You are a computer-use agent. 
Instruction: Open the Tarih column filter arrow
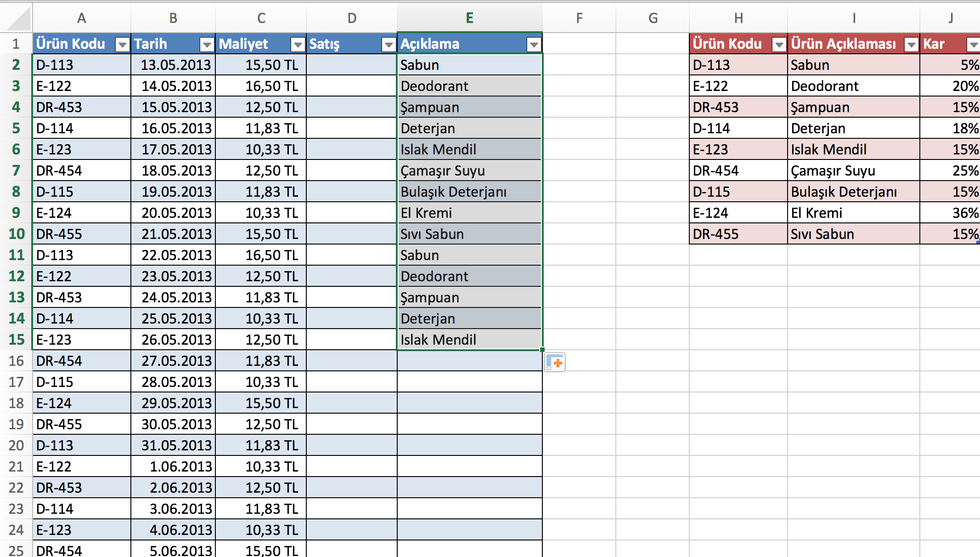point(207,45)
